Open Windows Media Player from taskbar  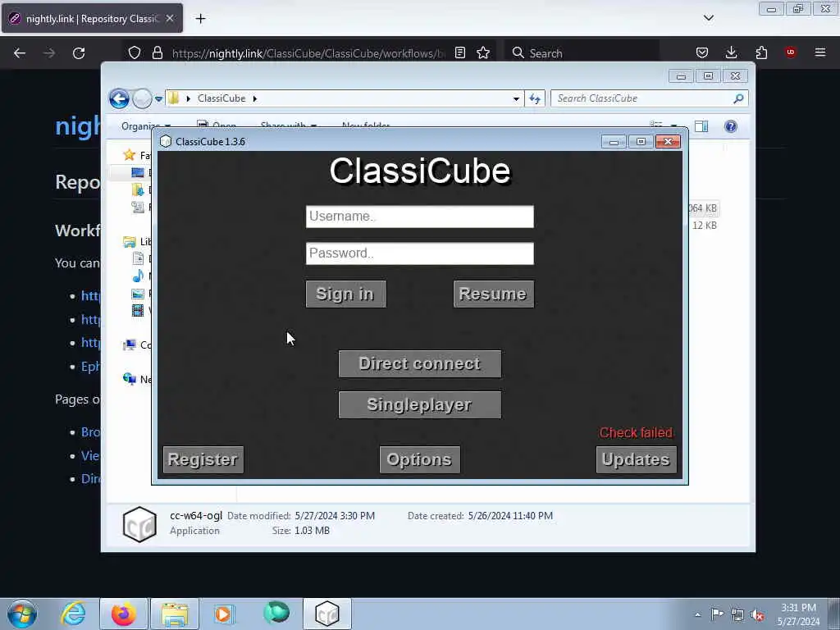click(x=223, y=614)
